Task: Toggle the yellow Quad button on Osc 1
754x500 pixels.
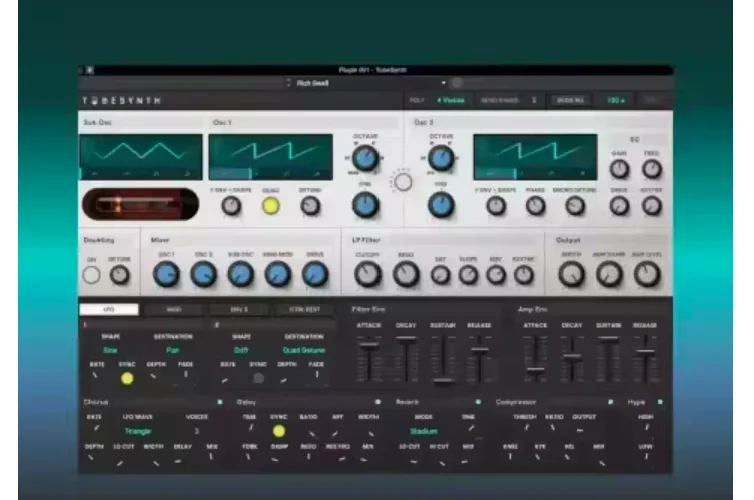Action: tap(271, 206)
